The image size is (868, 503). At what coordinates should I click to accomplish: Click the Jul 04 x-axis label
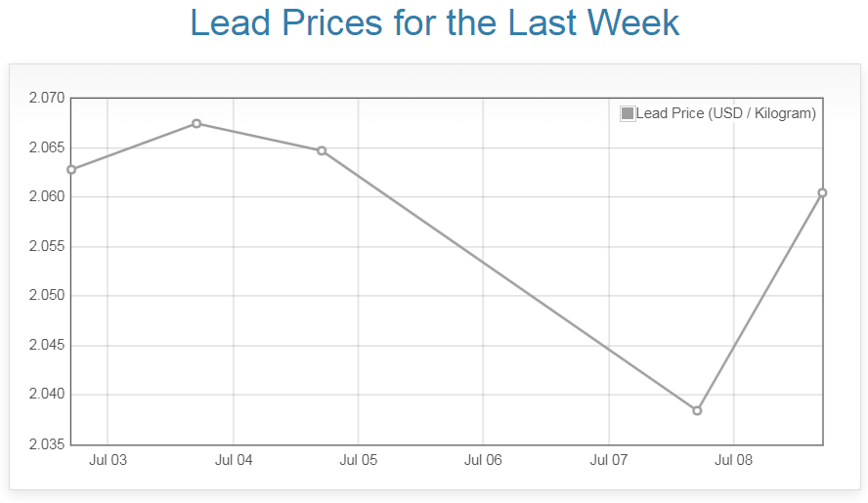tap(234, 460)
